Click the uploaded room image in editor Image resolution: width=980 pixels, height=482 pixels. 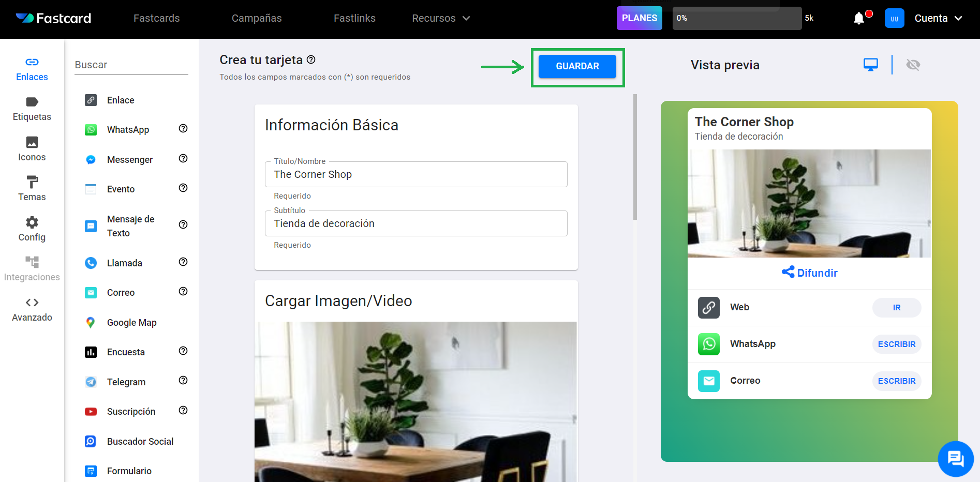tap(416, 402)
